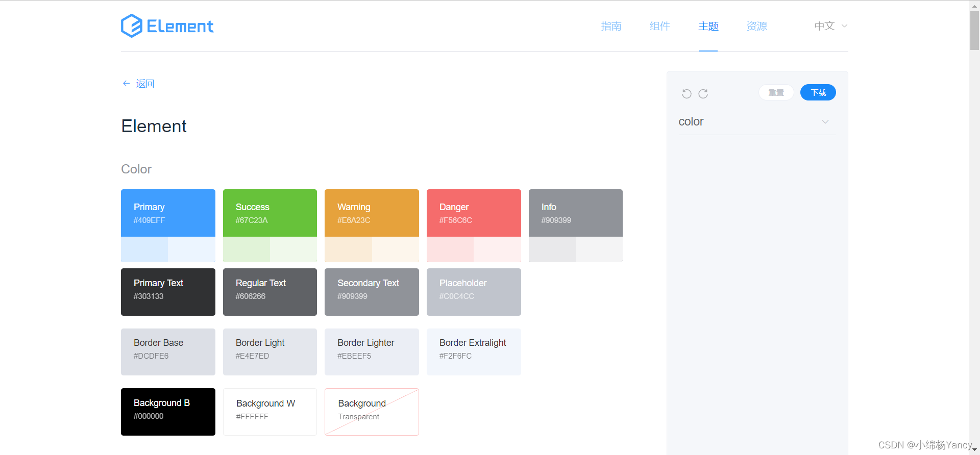The image size is (980, 455).
Task: Select the Info #909399 swatch
Action: pos(576,213)
